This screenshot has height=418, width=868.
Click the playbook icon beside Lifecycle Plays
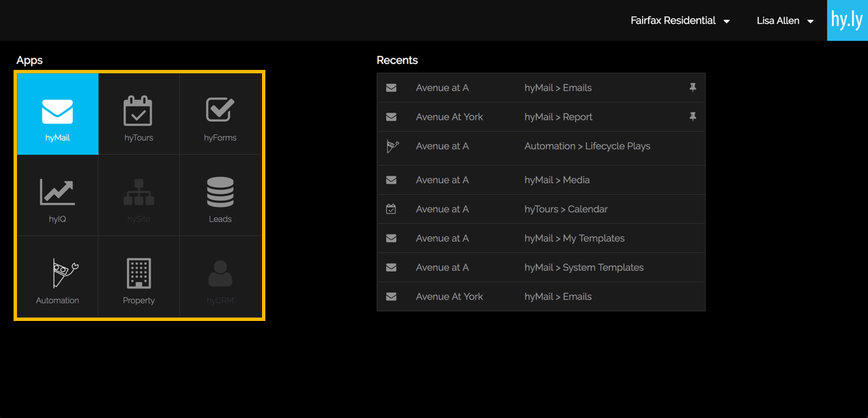(x=392, y=146)
